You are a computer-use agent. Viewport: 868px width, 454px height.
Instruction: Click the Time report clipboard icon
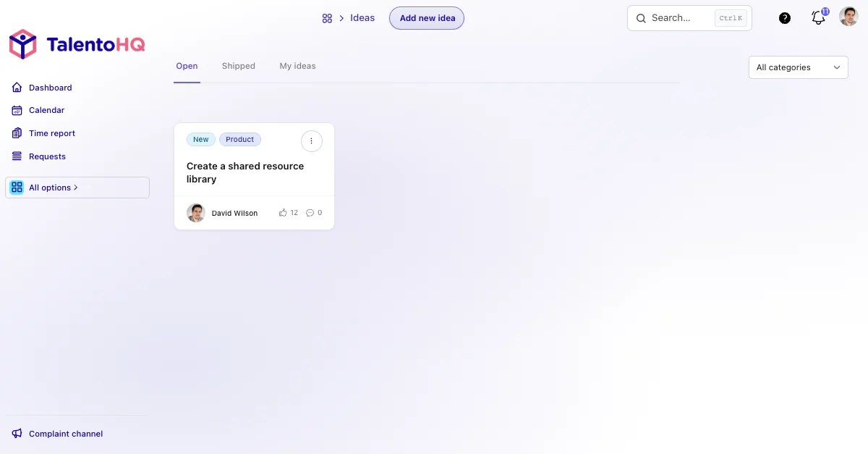17,133
